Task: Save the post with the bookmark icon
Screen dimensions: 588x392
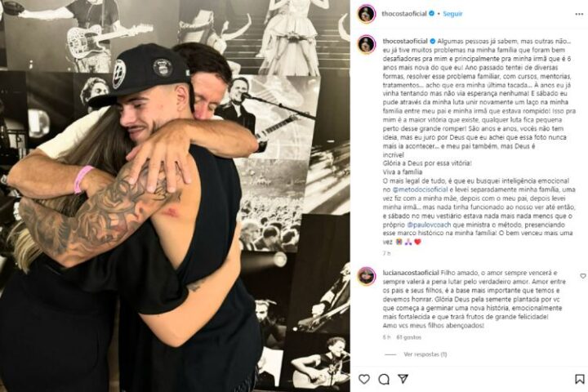Action: (x=579, y=379)
